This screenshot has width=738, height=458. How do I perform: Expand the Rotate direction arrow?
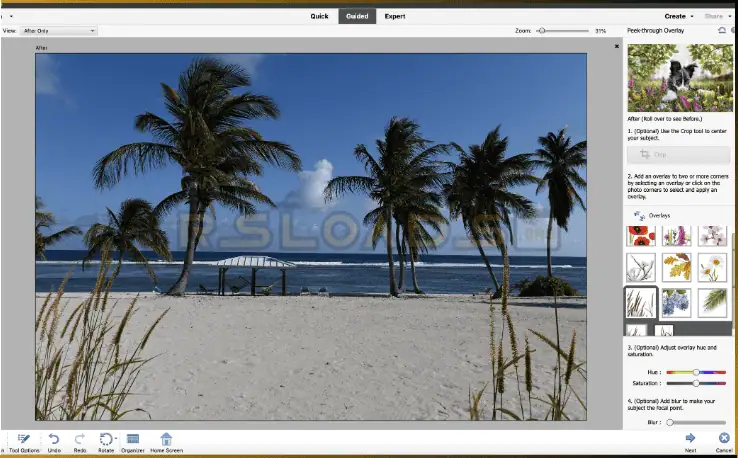(116, 438)
